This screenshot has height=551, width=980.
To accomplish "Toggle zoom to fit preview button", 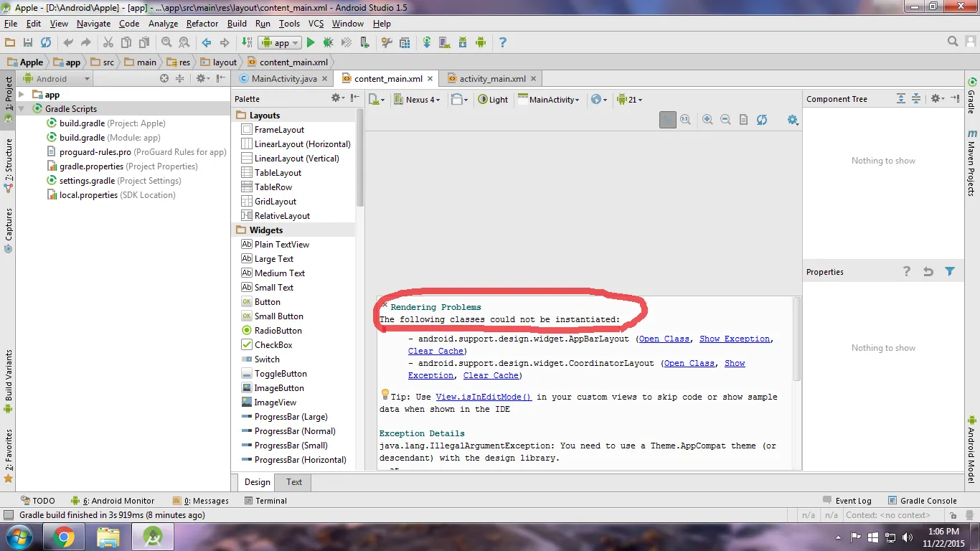I will (668, 120).
